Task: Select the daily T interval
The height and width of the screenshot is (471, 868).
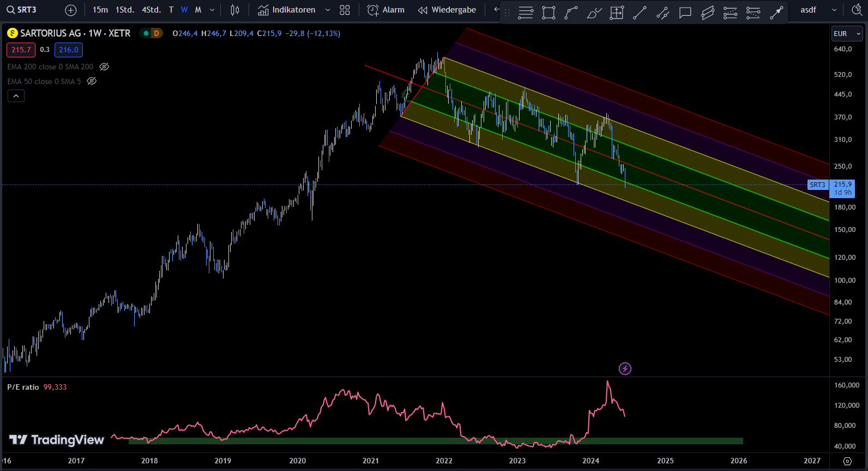Action: click(171, 10)
